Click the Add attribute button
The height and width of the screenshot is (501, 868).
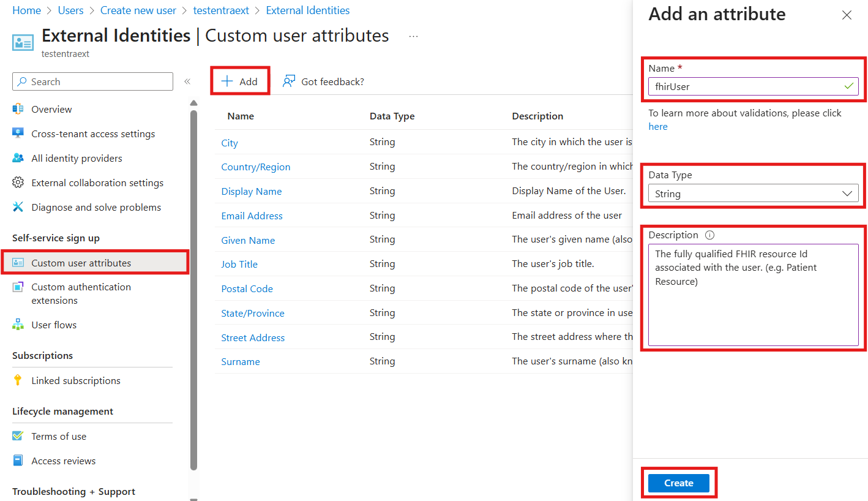click(240, 80)
